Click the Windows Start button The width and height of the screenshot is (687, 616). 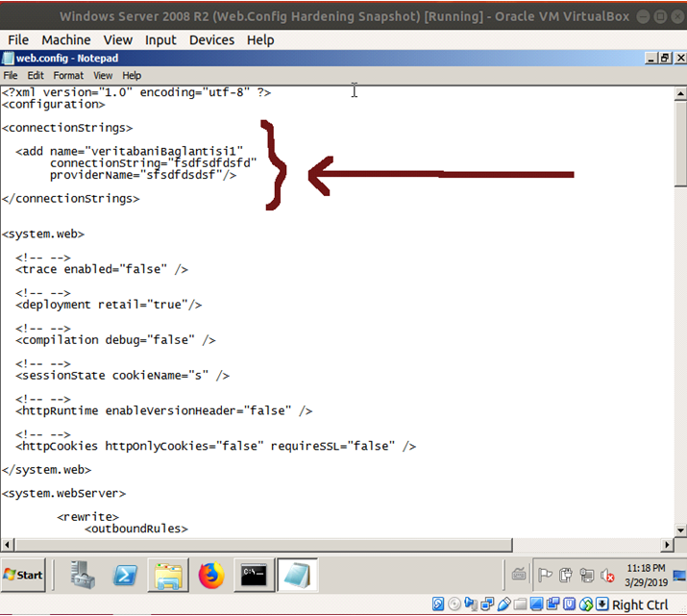(25, 575)
